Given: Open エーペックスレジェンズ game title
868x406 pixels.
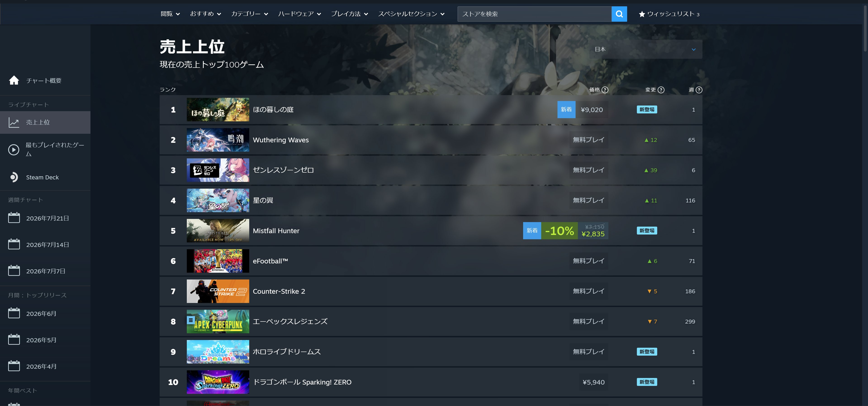Looking at the screenshot, I should (x=290, y=322).
